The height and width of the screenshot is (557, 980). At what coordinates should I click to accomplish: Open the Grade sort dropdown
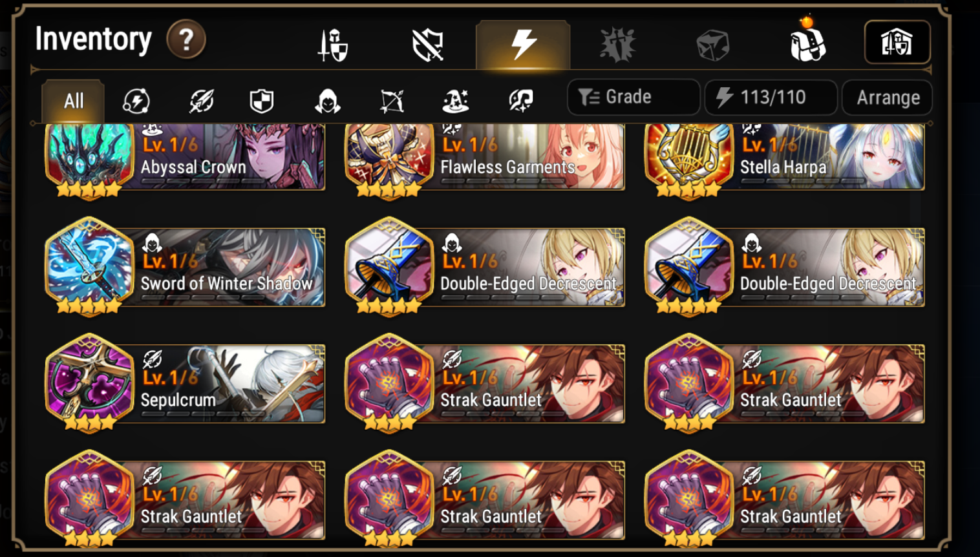tap(634, 97)
